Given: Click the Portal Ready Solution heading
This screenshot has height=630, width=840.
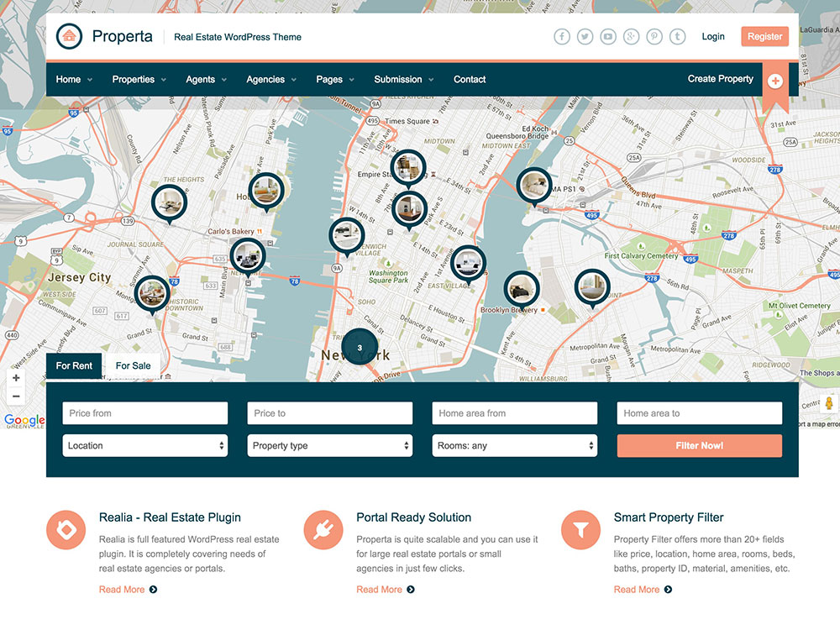Looking at the screenshot, I should 413,517.
